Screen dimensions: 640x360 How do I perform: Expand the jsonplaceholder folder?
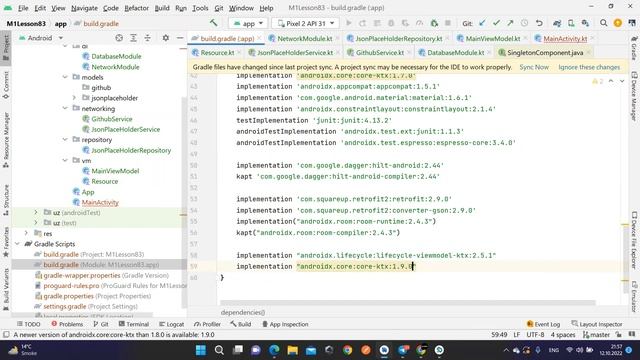point(74,98)
